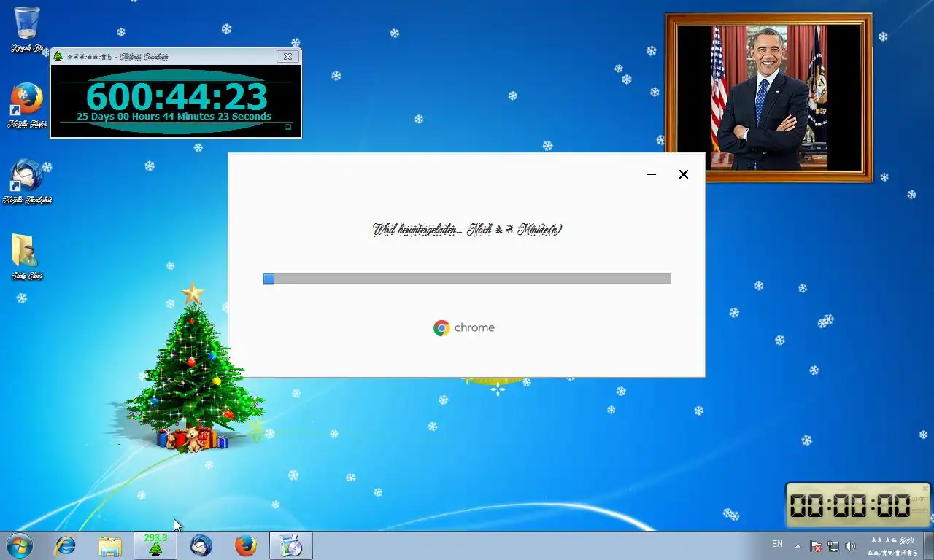Click the Christmas tree icon in countdown title bar
934x560 pixels.
(x=58, y=56)
